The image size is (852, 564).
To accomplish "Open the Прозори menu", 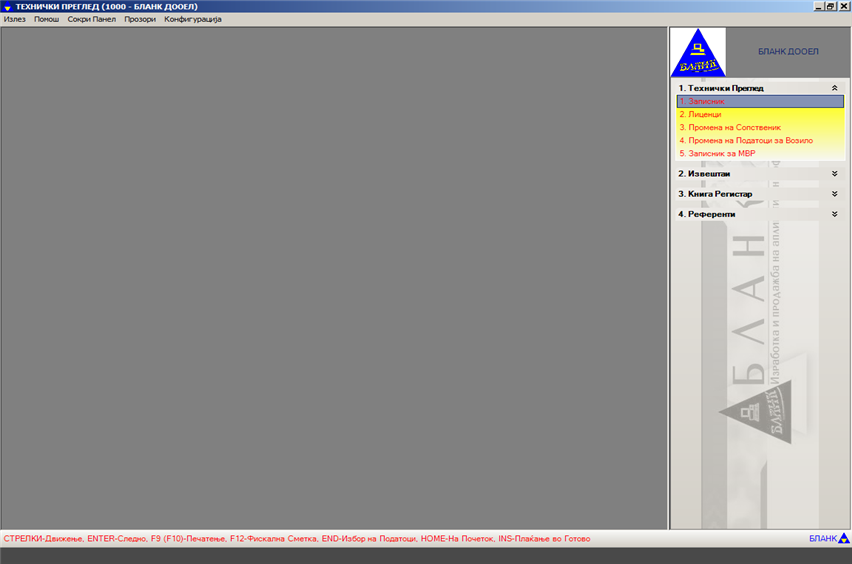I will point(140,19).
